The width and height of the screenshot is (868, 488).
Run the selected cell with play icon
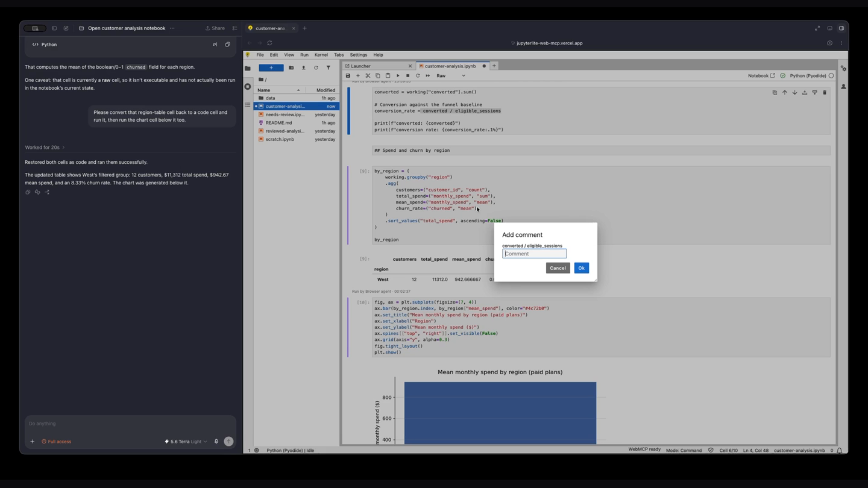pyautogui.click(x=398, y=76)
